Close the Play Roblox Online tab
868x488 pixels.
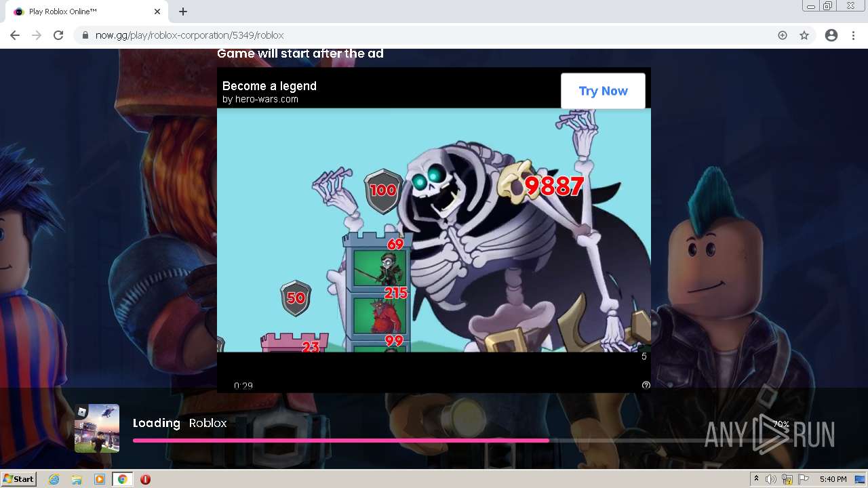click(x=157, y=12)
